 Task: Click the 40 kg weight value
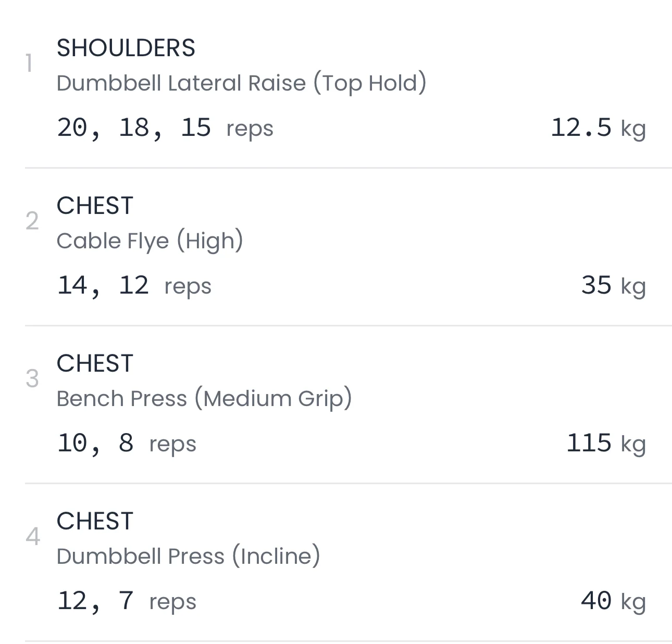(x=613, y=601)
